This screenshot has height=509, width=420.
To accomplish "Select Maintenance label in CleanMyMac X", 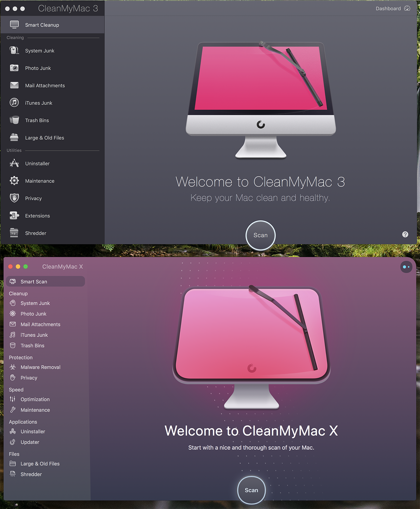I will click(35, 410).
